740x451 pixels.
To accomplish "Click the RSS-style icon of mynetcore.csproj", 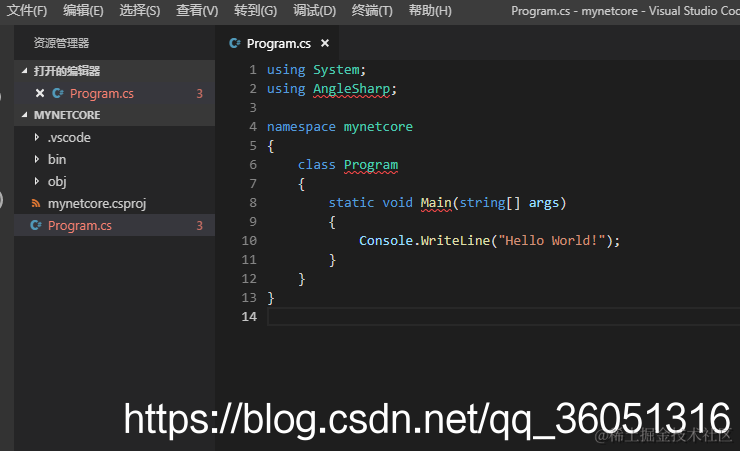I will point(36,203).
